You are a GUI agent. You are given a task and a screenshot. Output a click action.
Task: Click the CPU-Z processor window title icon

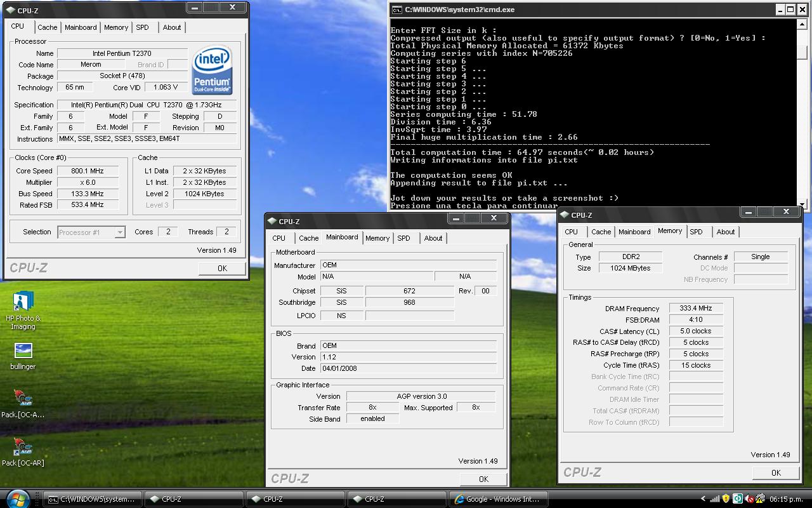tap(11, 10)
